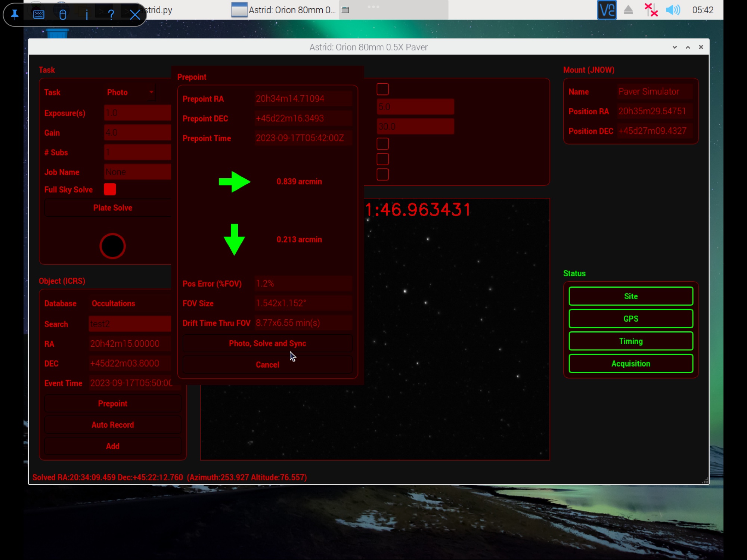This screenshot has height=560, width=747.
Task: Click the Search field containing test2
Action: 130,324
